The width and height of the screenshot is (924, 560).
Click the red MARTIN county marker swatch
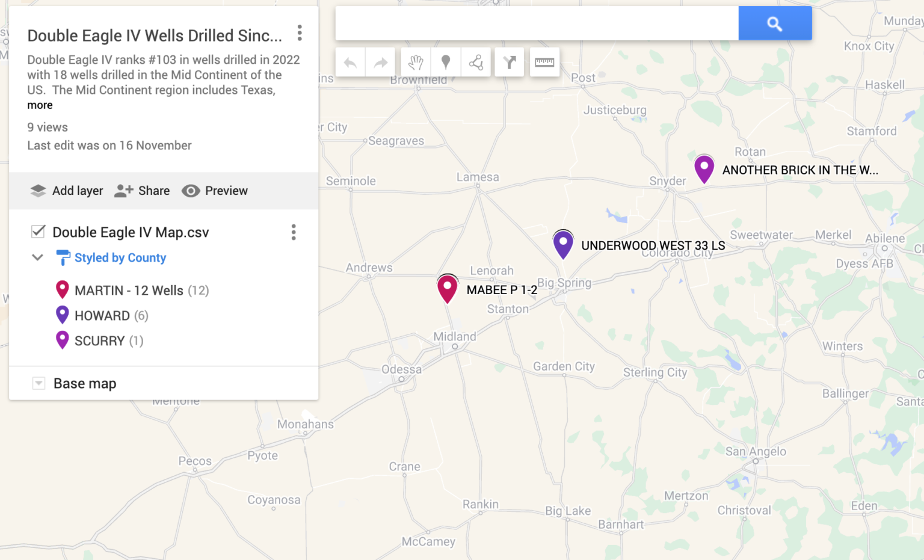tap(62, 290)
